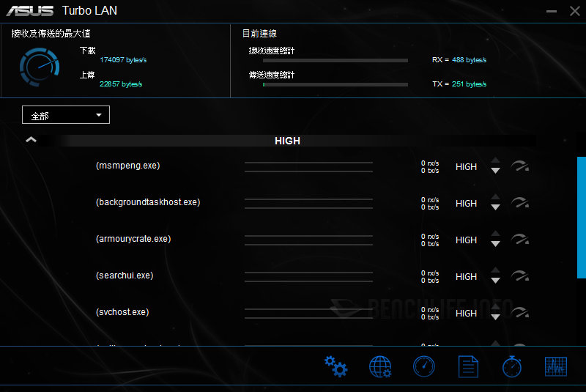Open the 全部 filter dropdown

click(66, 115)
